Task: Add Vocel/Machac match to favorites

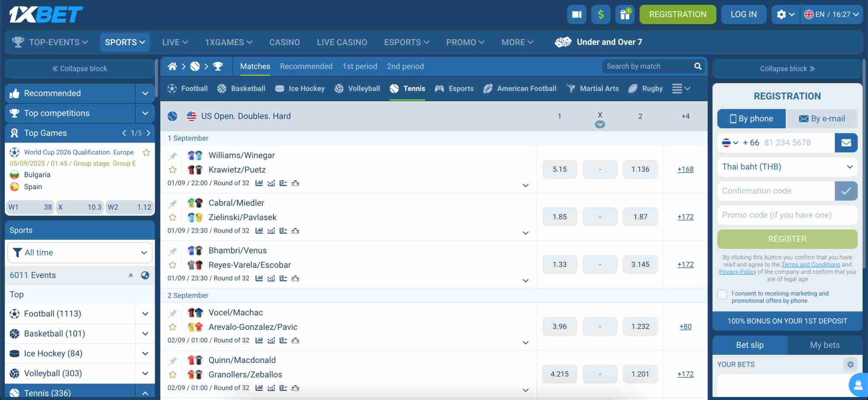Action: tap(173, 327)
